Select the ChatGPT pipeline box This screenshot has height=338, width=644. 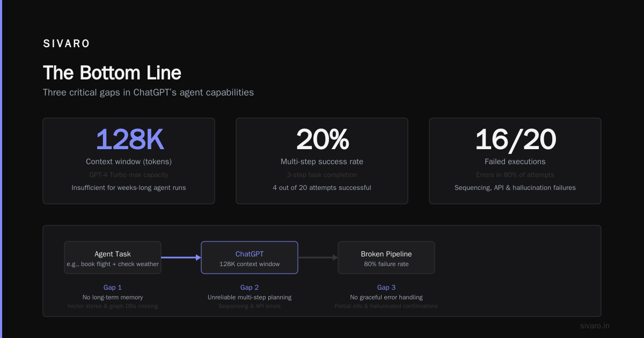tap(250, 258)
